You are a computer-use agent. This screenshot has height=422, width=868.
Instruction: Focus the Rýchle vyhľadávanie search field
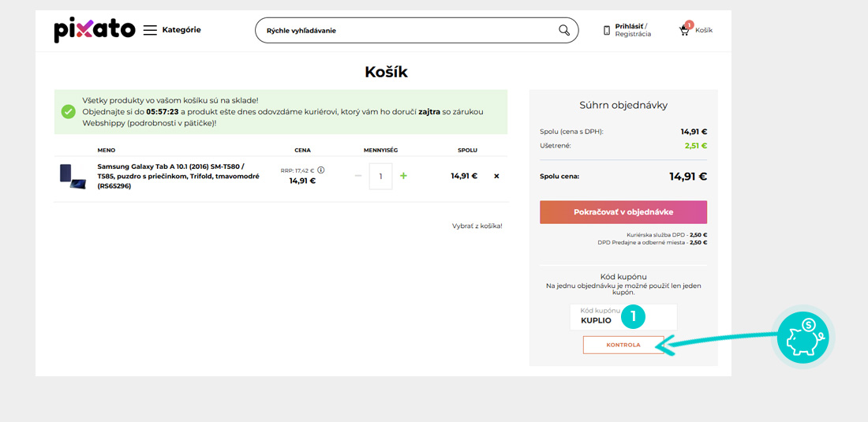click(x=417, y=31)
